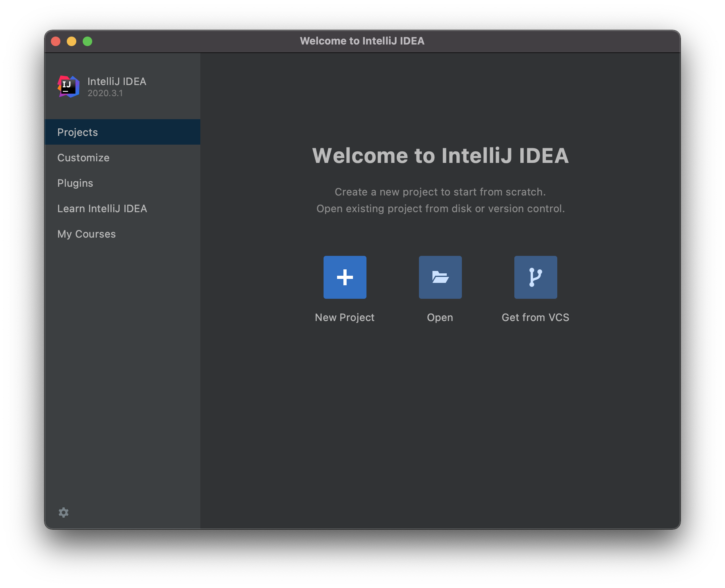Create a new project from scratch
The image size is (725, 588).
pos(344,277)
